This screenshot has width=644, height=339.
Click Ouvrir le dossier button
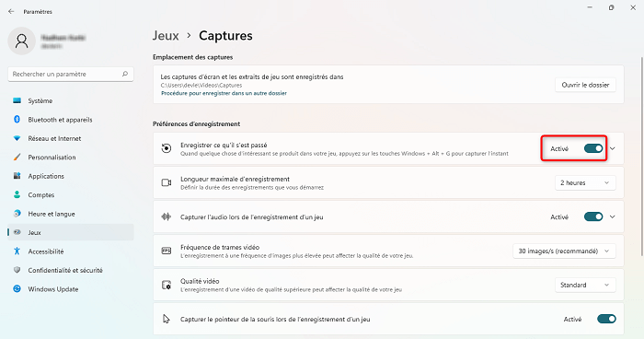tap(585, 85)
